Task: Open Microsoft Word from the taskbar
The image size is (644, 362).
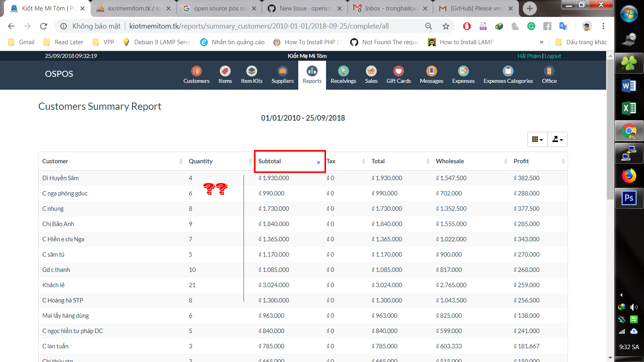Action: pyautogui.click(x=629, y=86)
